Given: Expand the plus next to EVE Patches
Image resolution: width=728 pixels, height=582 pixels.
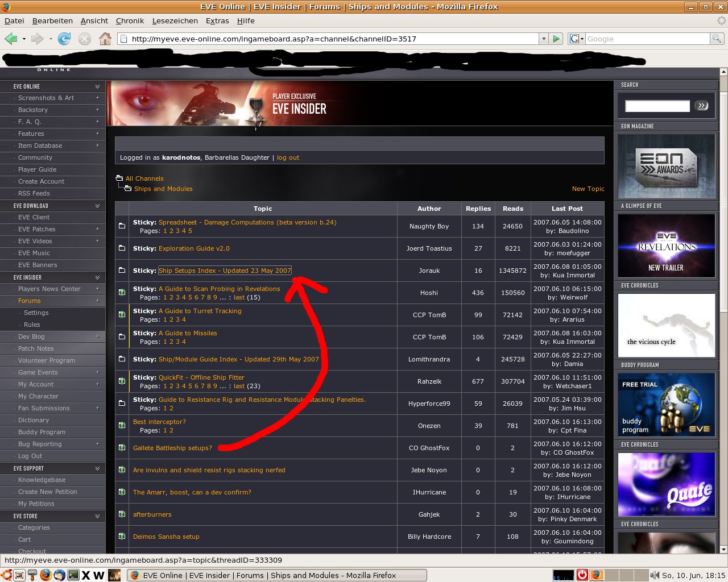Looking at the screenshot, I should coord(97,229).
